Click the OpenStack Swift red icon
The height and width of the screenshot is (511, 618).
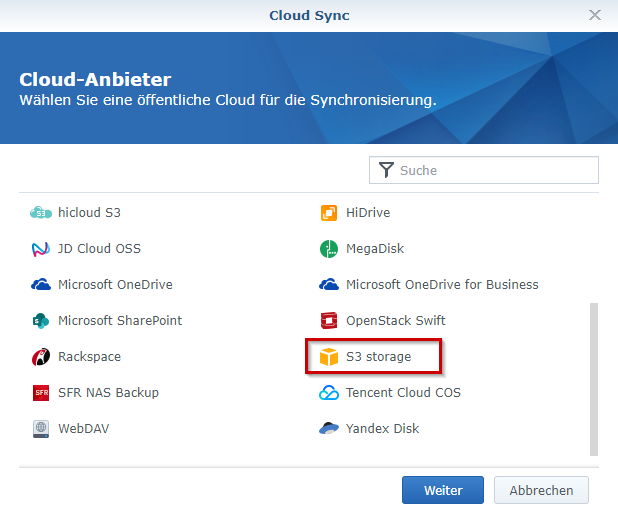tap(329, 320)
